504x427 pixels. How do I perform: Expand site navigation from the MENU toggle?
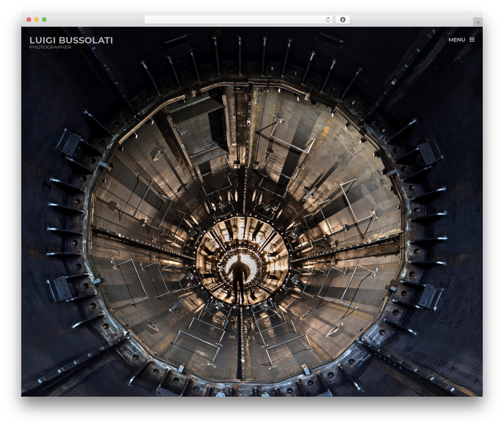[x=461, y=40]
